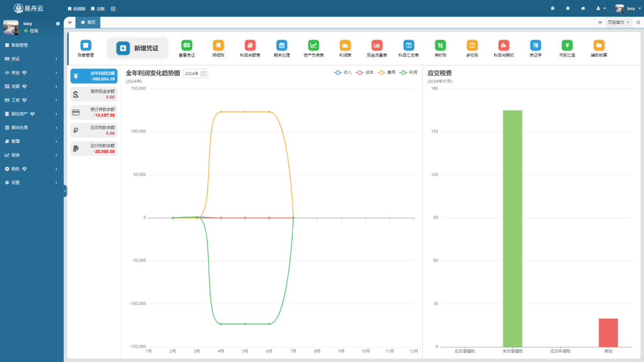Open the 明细账 bookmark link in header
Screen dimensions: 644x362
[x=77, y=9]
